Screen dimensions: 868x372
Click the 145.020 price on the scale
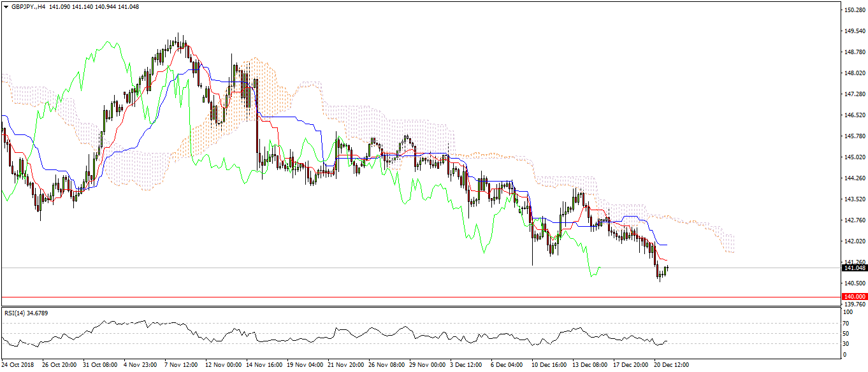pyautogui.click(x=853, y=157)
